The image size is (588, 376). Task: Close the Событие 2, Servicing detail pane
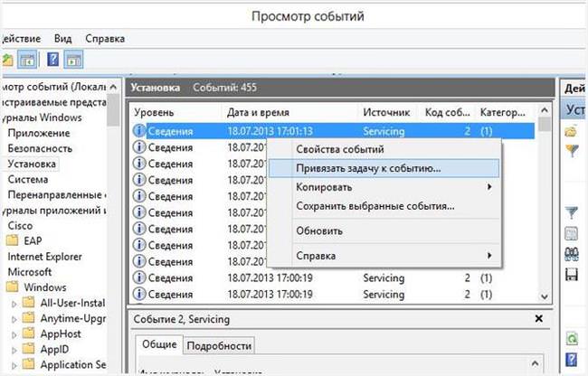point(539,319)
